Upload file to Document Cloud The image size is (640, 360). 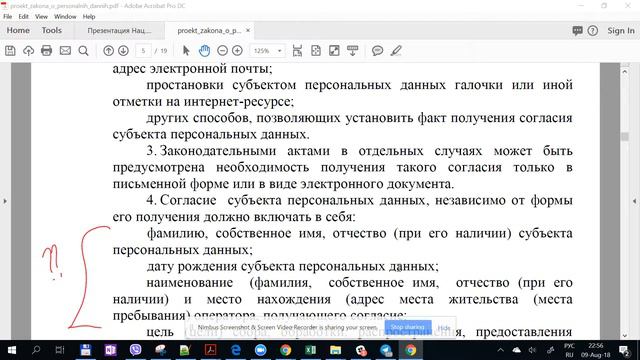(x=28, y=51)
